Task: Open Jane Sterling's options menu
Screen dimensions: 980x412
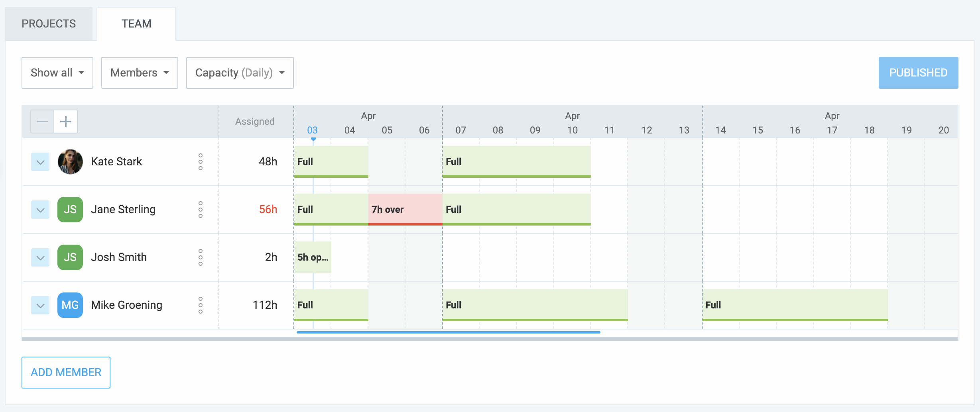Action: [x=201, y=209]
